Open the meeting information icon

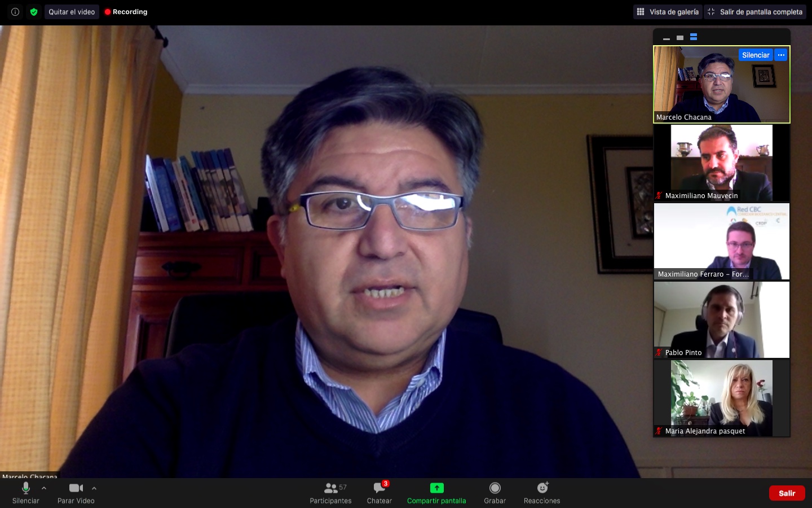coord(15,12)
